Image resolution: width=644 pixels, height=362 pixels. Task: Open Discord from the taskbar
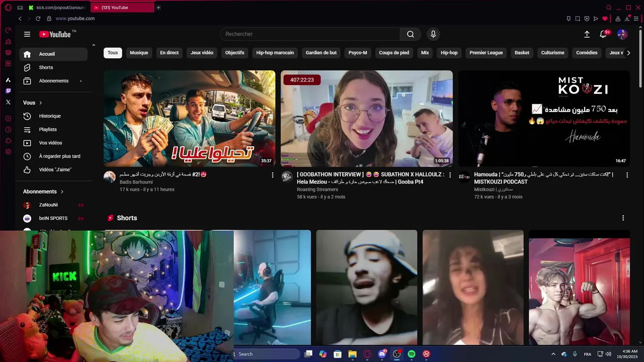pyautogui.click(x=382, y=354)
